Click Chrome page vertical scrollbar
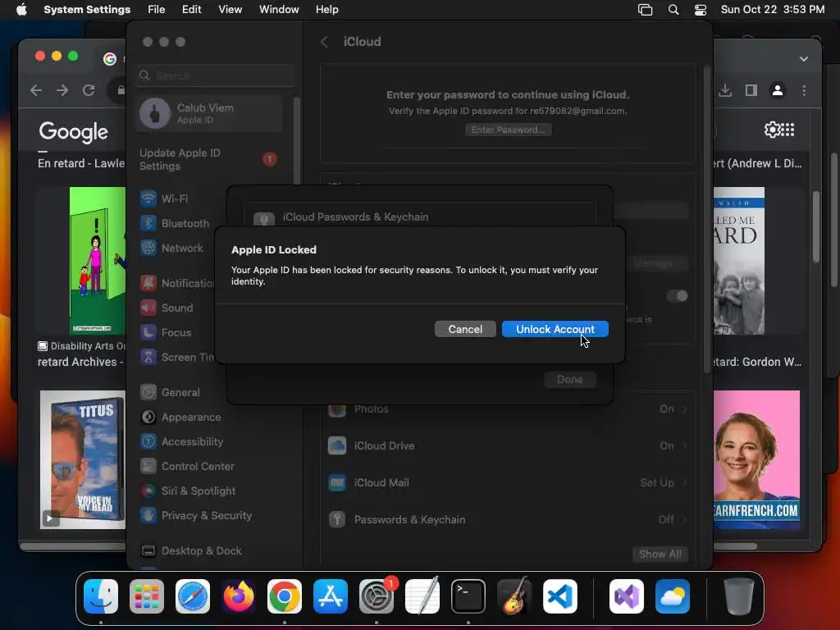The image size is (840, 630). [x=816, y=227]
